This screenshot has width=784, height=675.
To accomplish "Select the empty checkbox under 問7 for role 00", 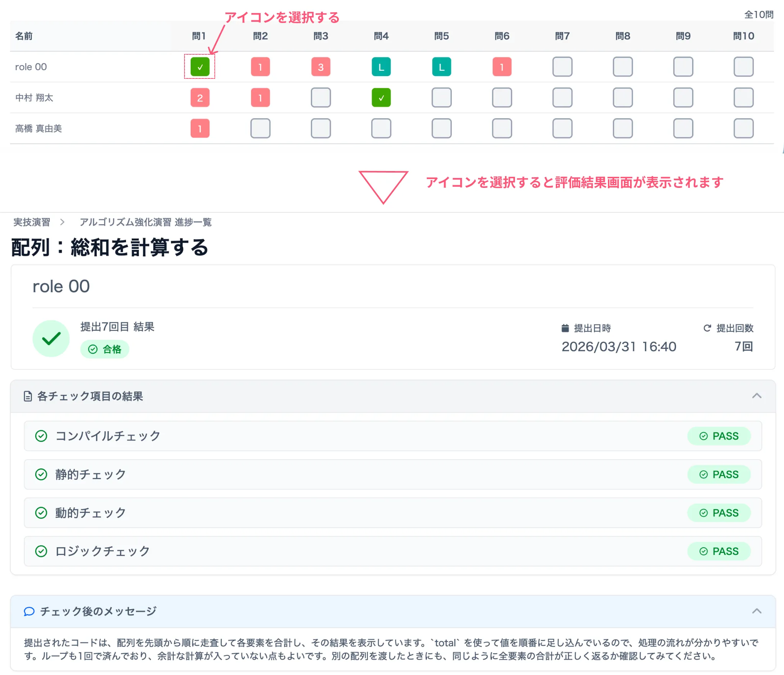I will click(562, 67).
